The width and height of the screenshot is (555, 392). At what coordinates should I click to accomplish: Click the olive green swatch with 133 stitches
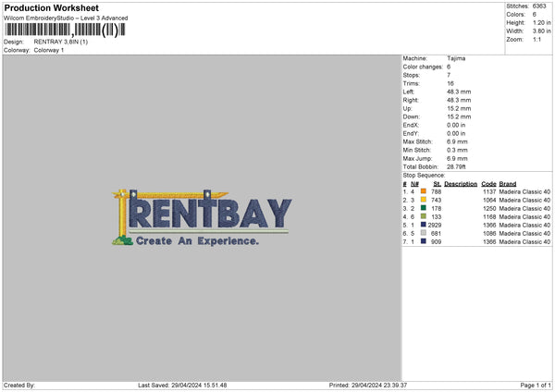(x=424, y=216)
